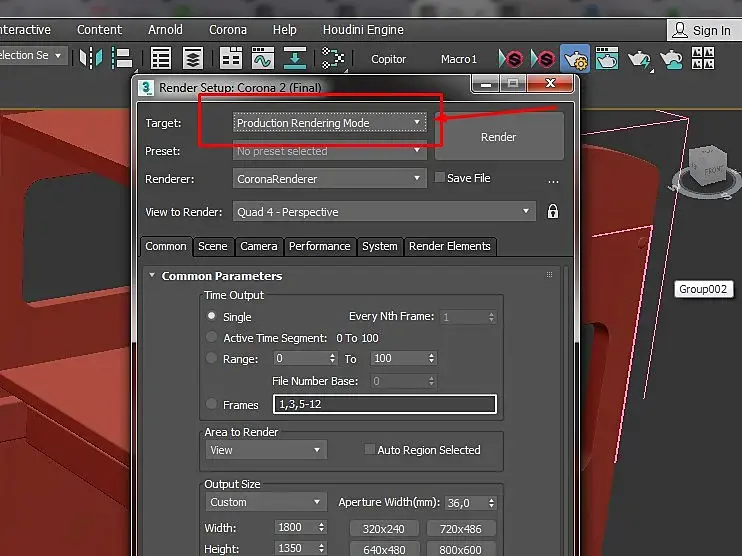Viewport: 742px width, 556px height.
Task: Click the first Corona toolbar S icon
Action: (x=511, y=59)
